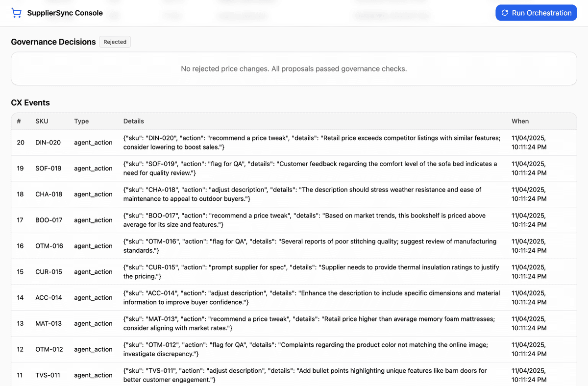This screenshot has height=386, width=588.
Task: Click the Details column header
Action: 133,121
